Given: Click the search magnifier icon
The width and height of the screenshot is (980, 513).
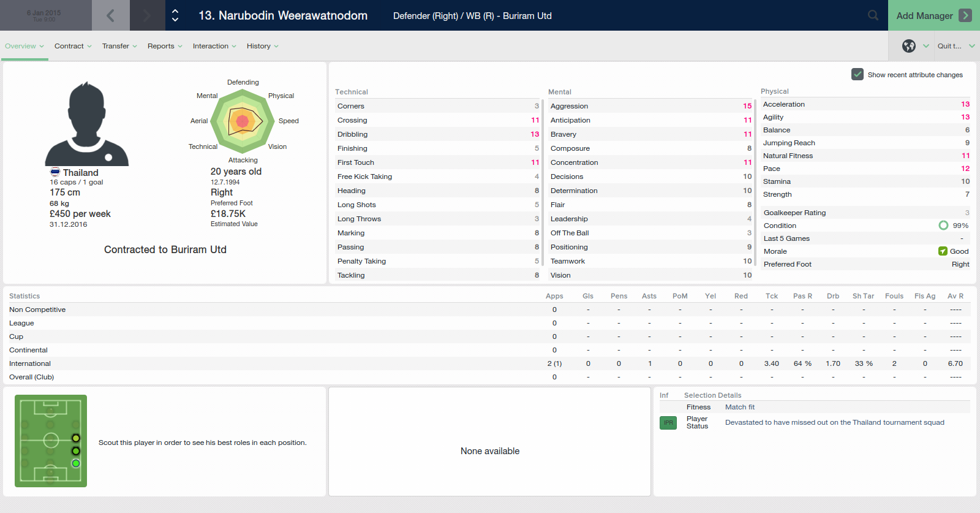Looking at the screenshot, I should pyautogui.click(x=873, y=15).
